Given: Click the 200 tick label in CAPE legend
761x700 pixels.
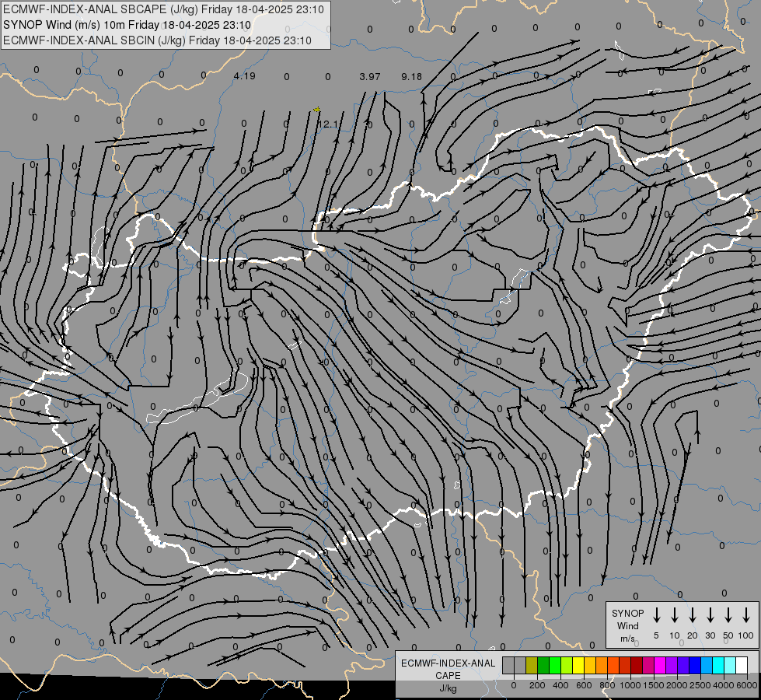Looking at the screenshot, I should pos(537,685).
